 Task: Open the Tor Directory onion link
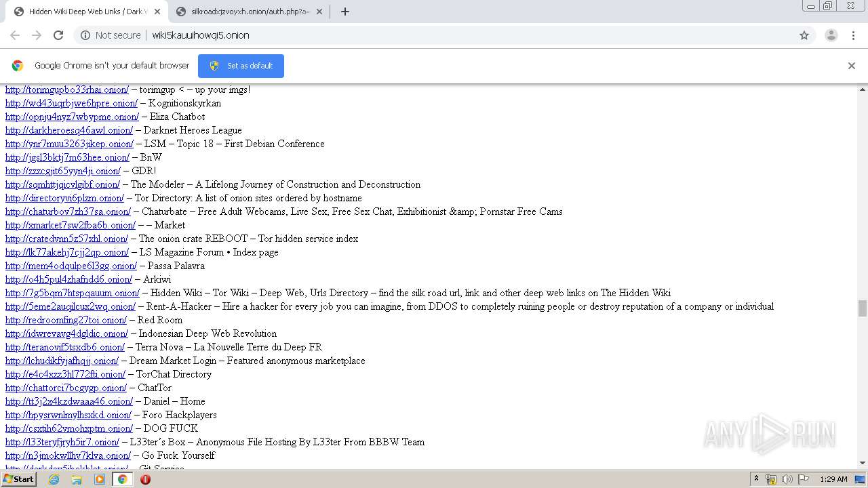pyautogui.click(x=64, y=198)
